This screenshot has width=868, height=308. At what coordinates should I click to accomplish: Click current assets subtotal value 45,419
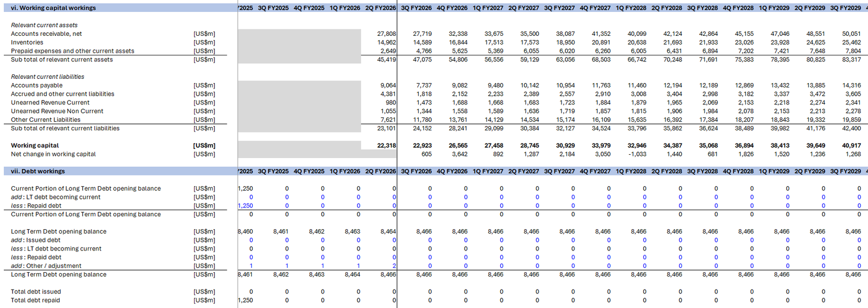(x=386, y=60)
